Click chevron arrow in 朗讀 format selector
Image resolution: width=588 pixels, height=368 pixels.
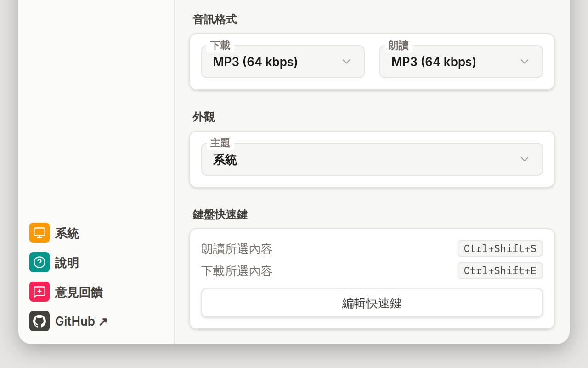point(525,62)
